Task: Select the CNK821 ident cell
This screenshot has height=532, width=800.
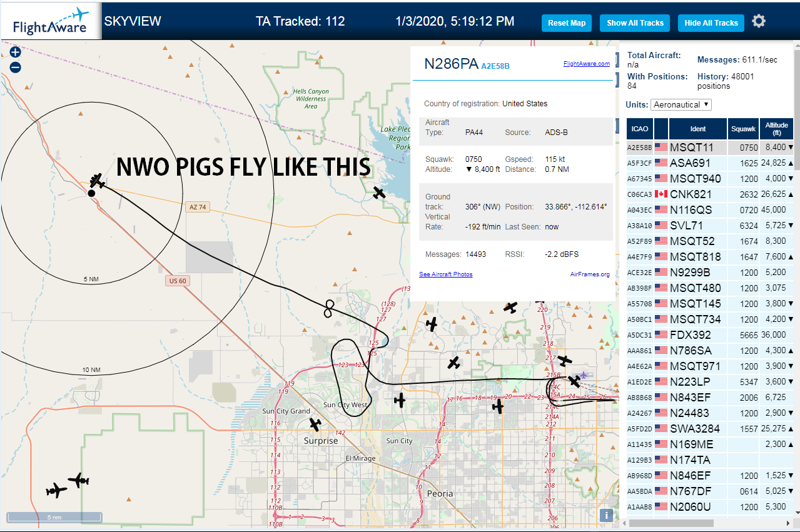Action: (698, 194)
